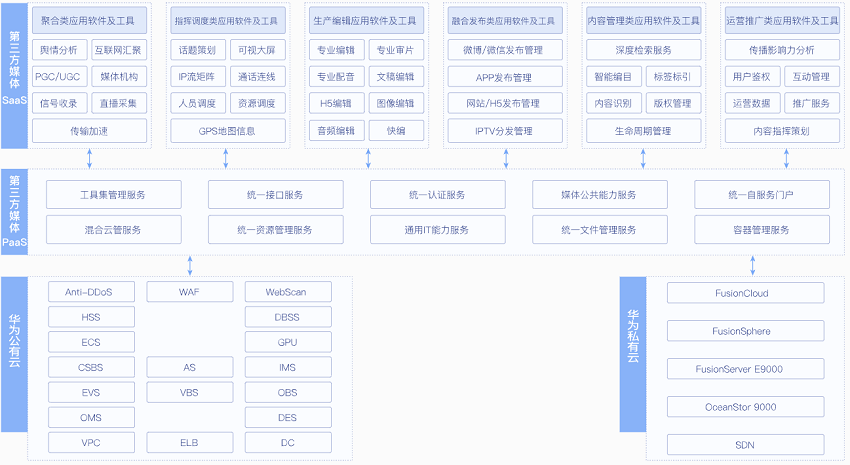This screenshot has width=850, height=465.
Task: Select the 媒体公共能力服务 box
Action: [600, 195]
